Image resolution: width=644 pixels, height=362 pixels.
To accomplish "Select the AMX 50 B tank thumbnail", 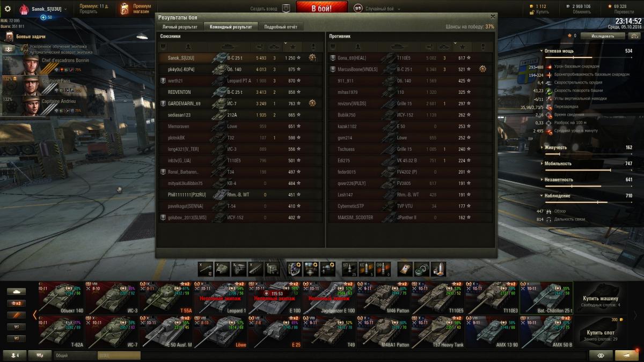I will 546,332.
